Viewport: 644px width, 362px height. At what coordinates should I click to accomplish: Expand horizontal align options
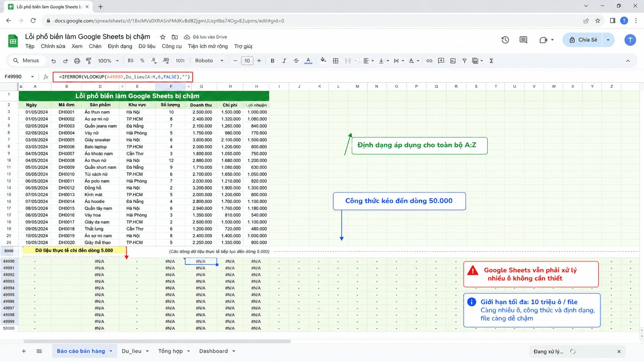[x=369, y=61]
